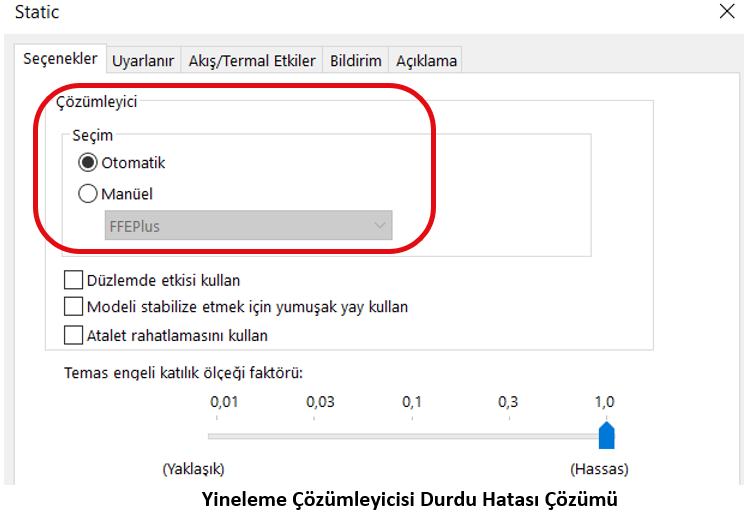The image size is (748, 521).
Task: Switch to the Seçenekler tab
Action: pos(61,59)
